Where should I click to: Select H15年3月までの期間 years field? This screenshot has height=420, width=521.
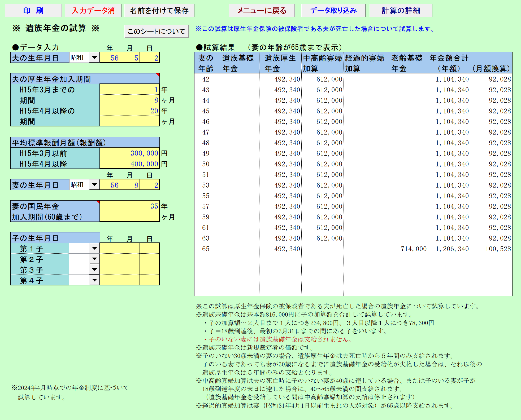pos(129,89)
